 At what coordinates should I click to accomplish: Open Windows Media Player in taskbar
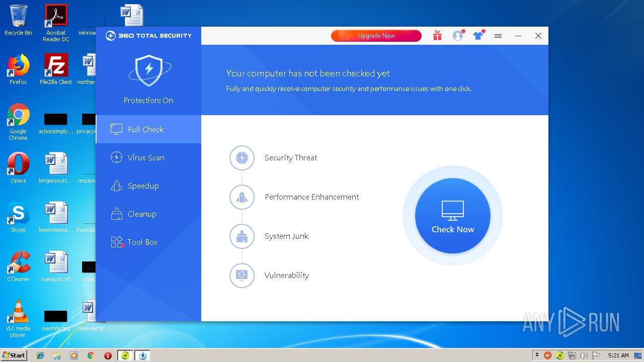74,355
